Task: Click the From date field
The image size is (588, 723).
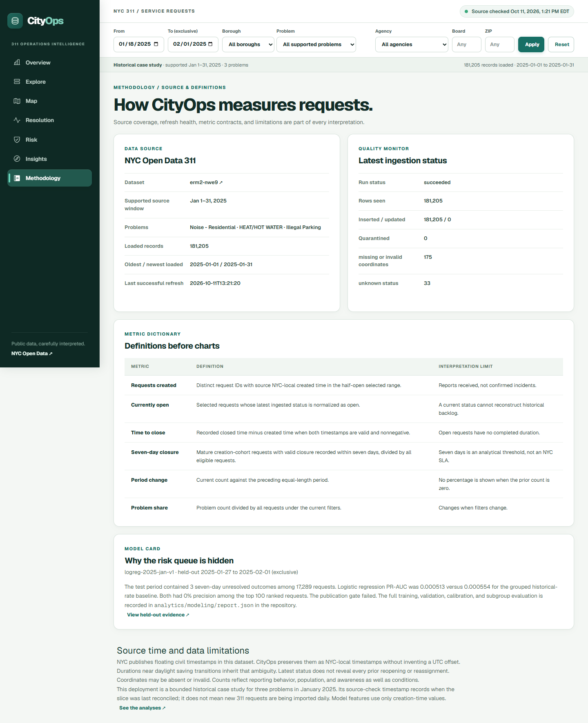Action: [x=139, y=44]
